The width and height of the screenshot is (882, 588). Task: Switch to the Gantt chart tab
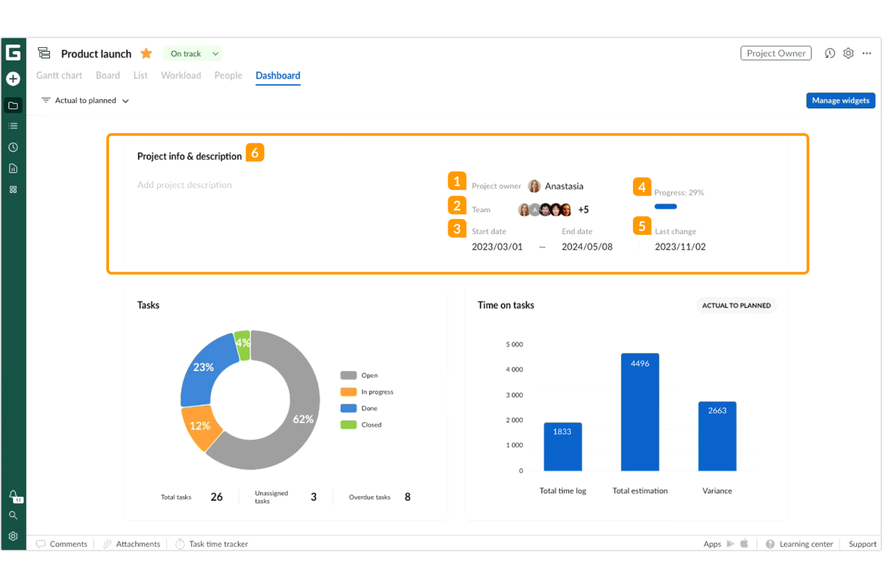59,76
